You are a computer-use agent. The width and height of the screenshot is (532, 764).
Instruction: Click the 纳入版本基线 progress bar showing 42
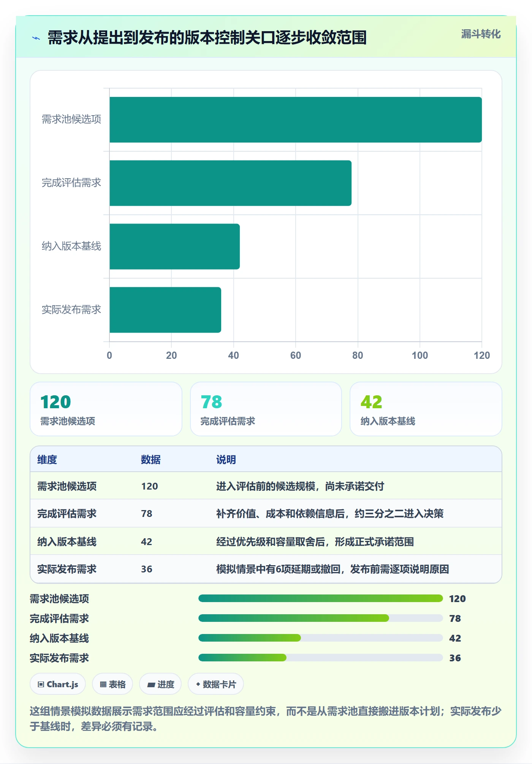click(x=320, y=638)
